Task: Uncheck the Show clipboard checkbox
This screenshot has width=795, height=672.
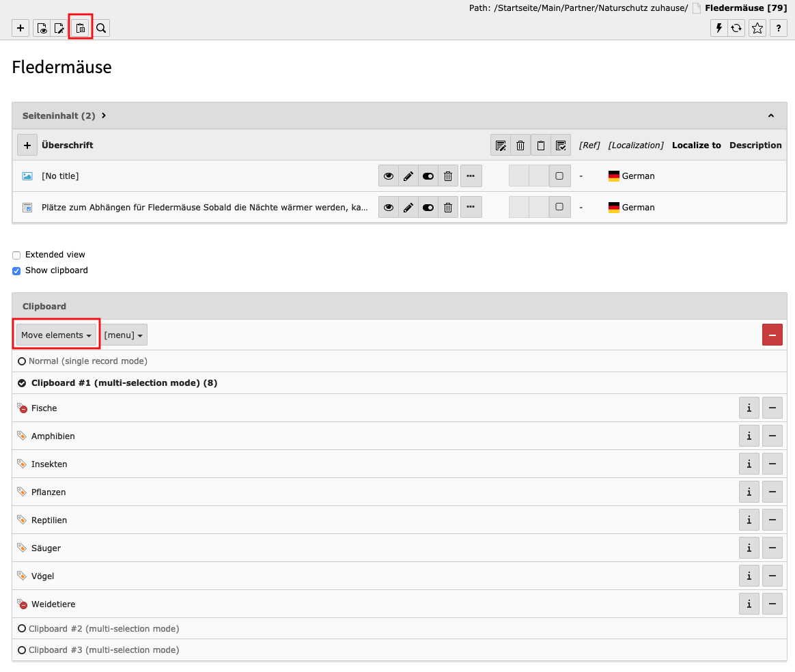Action: (x=16, y=270)
